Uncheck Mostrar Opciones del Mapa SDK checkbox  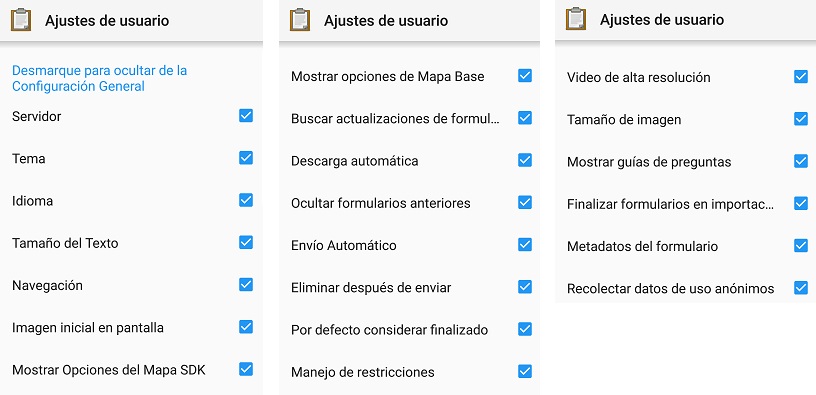tap(246, 369)
